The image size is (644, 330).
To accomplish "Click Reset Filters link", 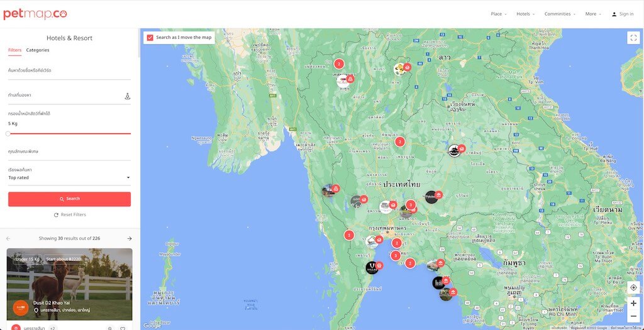I will pyautogui.click(x=70, y=215).
